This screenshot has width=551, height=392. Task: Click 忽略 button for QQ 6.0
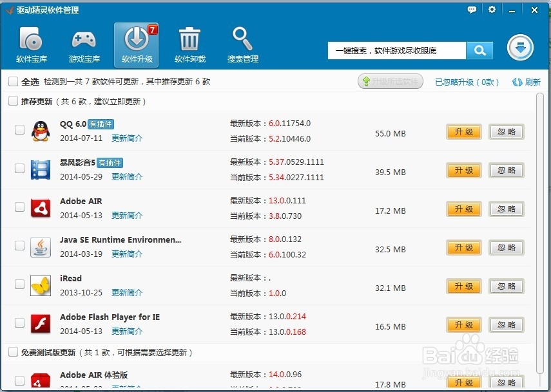507,132
